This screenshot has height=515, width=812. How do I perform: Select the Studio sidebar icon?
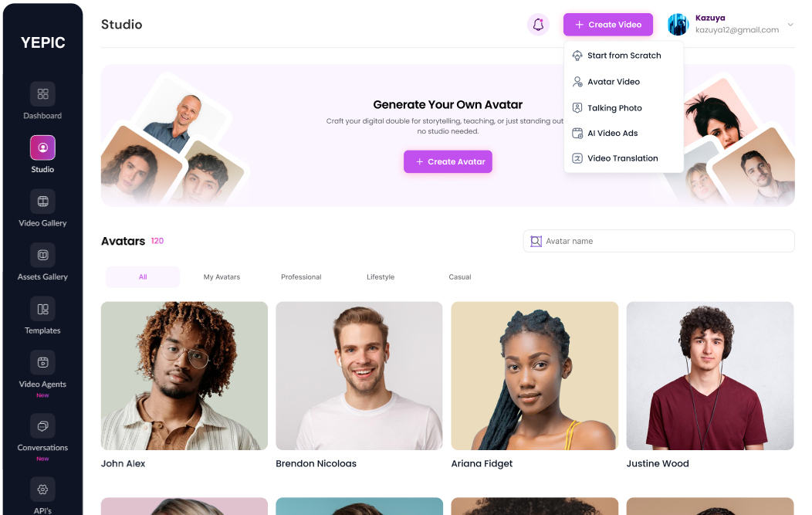click(x=42, y=147)
